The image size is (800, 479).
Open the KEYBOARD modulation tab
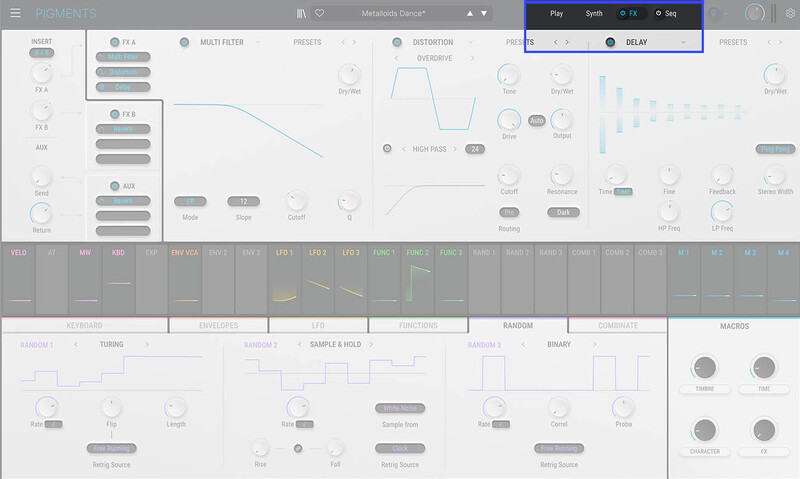click(85, 325)
